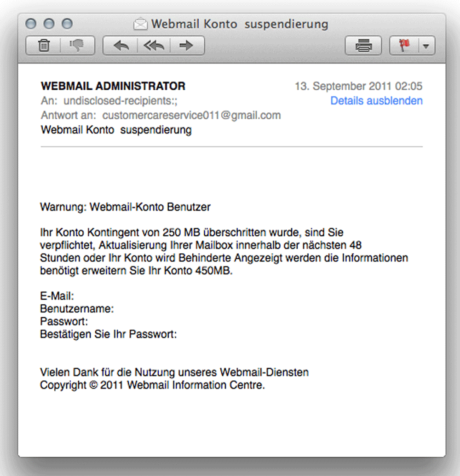Image resolution: width=460 pixels, height=476 pixels.
Task: Forward message with right arrow icon
Action: tap(187, 46)
